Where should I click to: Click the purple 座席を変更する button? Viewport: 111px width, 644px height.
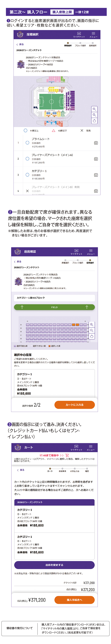tap(54, 565)
